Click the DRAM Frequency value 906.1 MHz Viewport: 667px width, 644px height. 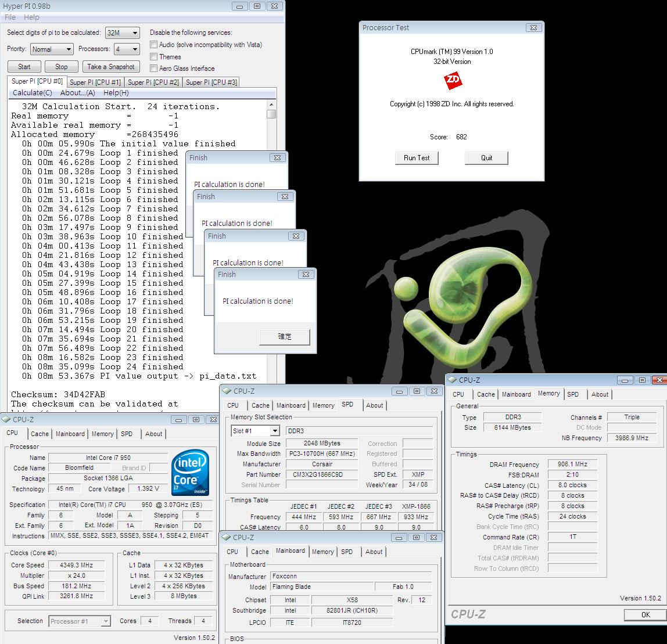tap(572, 464)
